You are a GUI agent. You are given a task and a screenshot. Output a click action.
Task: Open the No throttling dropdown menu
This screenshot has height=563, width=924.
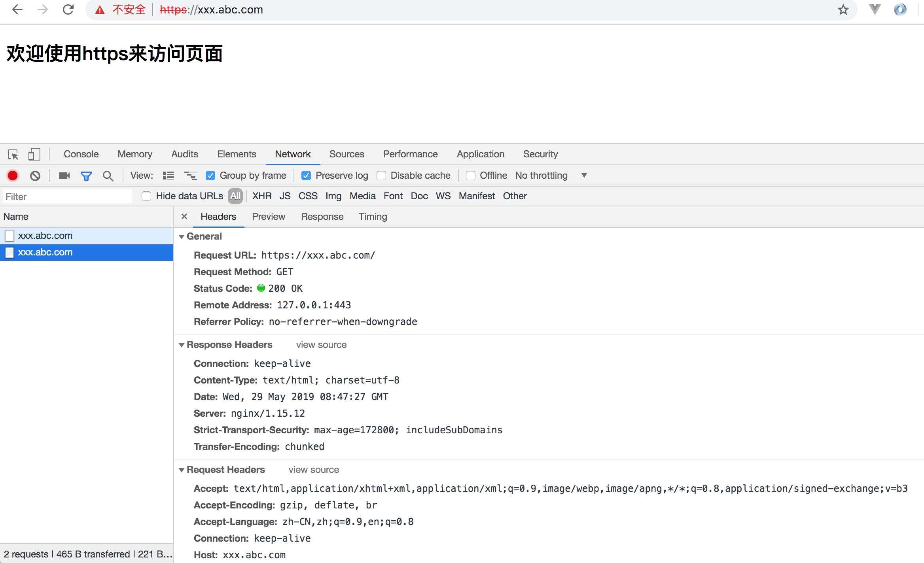(x=584, y=175)
